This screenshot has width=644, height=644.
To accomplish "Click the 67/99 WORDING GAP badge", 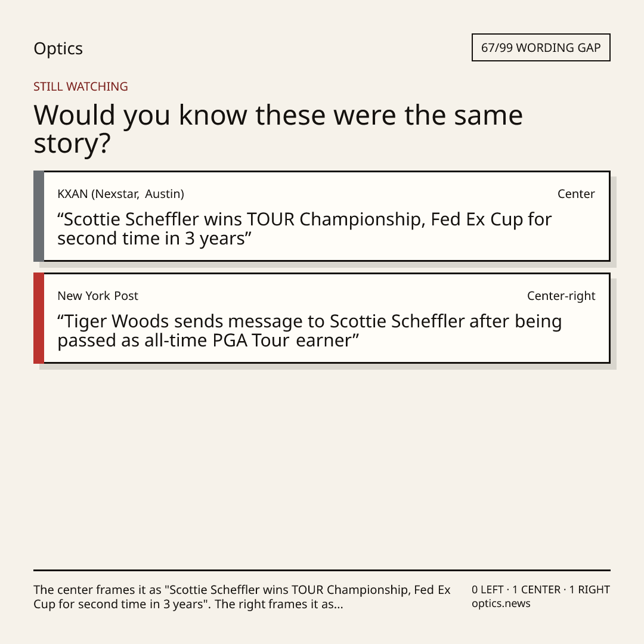I will pos(541,48).
